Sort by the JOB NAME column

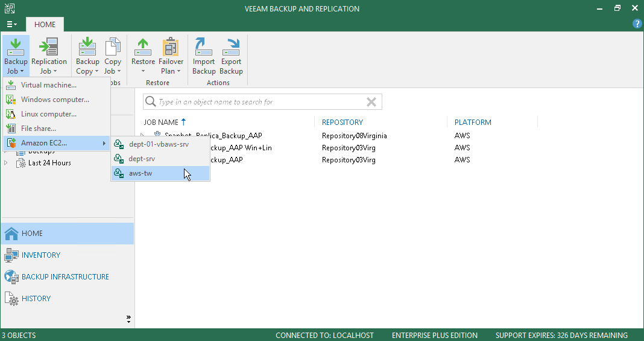[x=165, y=122]
